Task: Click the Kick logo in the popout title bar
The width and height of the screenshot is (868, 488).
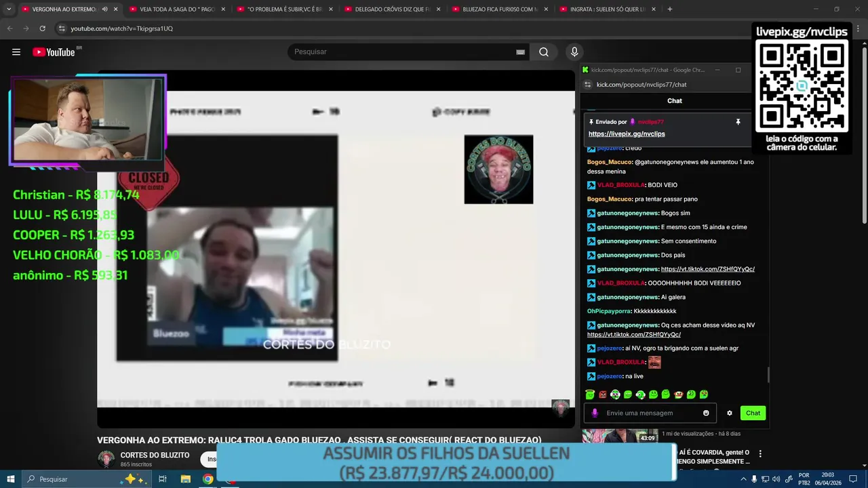Action: coord(585,70)
